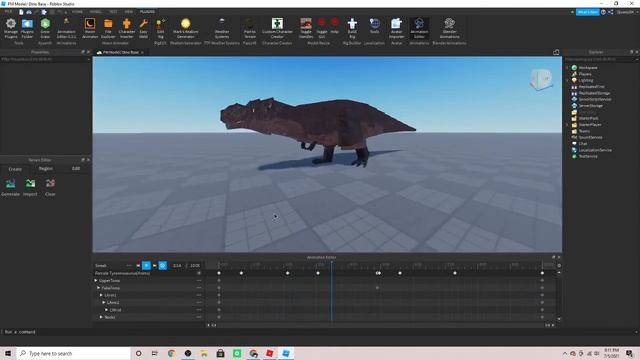Click the share icon in top bar

611,12
